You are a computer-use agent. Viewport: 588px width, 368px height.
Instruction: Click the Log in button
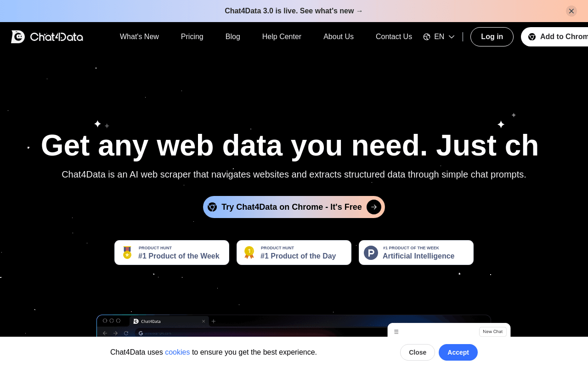point(492,37)
